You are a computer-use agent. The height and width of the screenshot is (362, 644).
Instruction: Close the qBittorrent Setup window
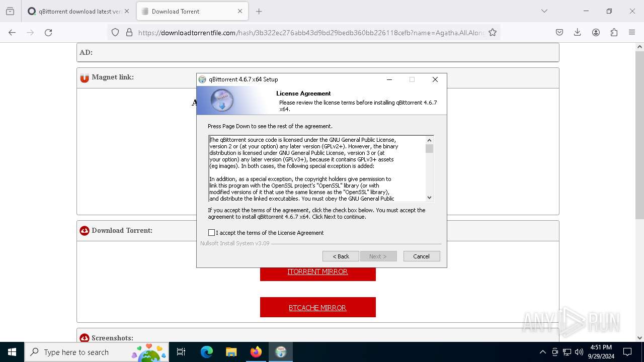[435, 79]
